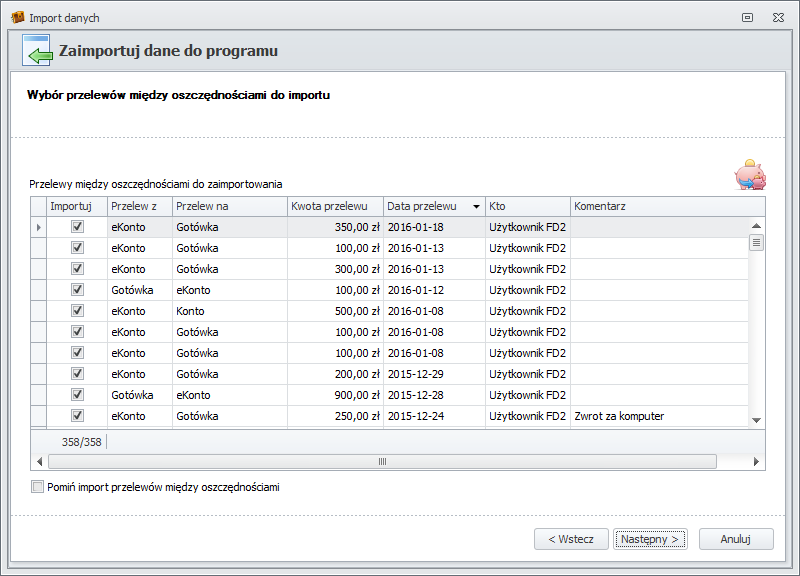Uncheck import for the 350,00 zł transfer
800x576 pixels.
click(77, 227)
